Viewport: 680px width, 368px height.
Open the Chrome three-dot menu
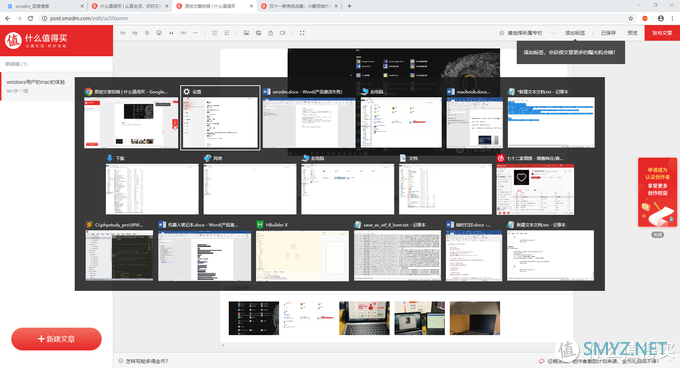coord(672,18)
